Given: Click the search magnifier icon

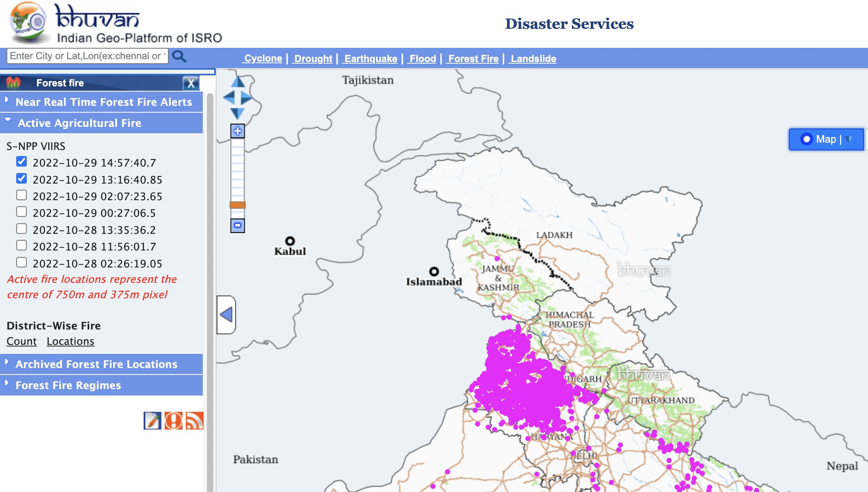Looking at the screenshot, I should (x=179, y=56).
